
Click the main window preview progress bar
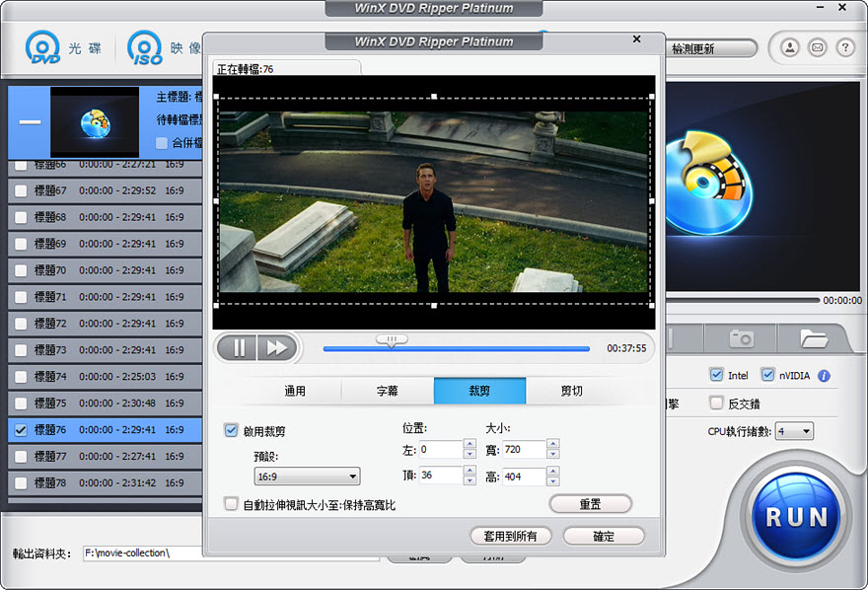point(742,300)
